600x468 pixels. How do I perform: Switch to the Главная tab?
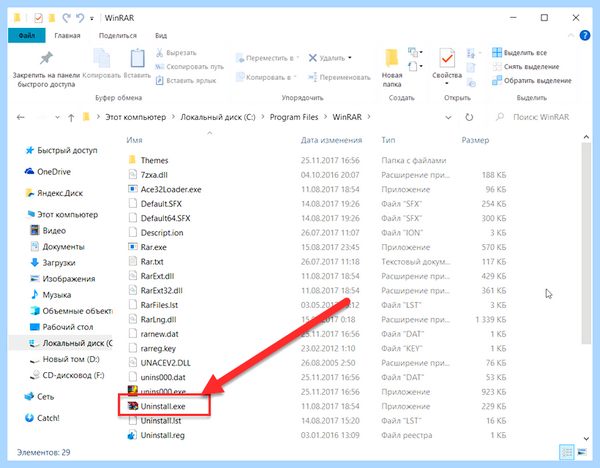[67, 36]
